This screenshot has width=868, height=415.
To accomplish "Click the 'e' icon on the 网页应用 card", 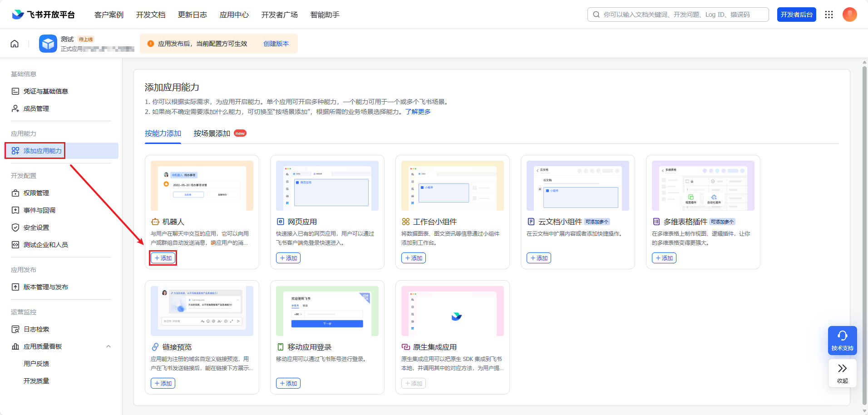I will tap(280, 222).
